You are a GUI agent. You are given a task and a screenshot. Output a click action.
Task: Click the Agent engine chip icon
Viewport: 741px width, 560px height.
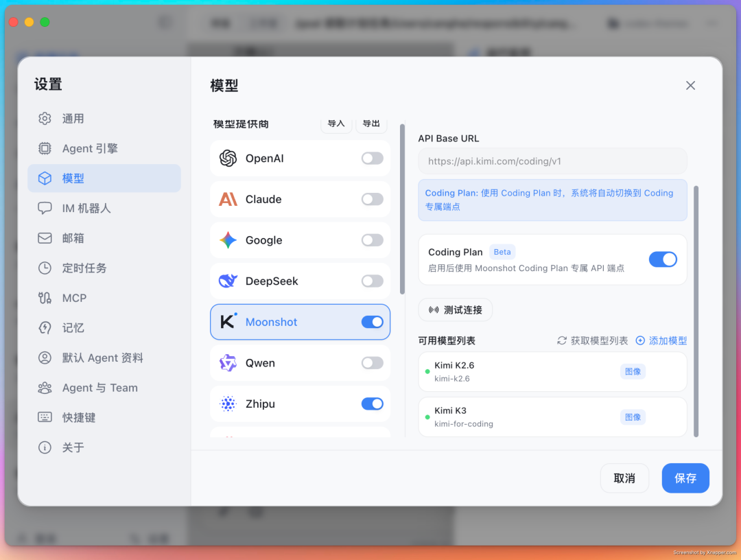coord(45,148)
